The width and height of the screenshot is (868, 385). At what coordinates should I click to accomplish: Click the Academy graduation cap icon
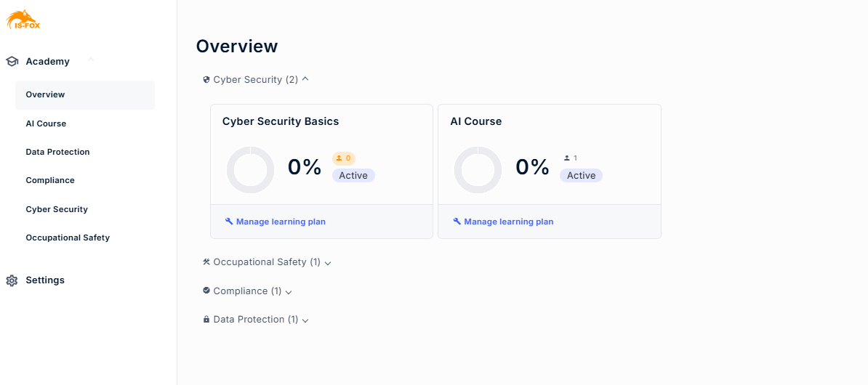coord(12,62)
